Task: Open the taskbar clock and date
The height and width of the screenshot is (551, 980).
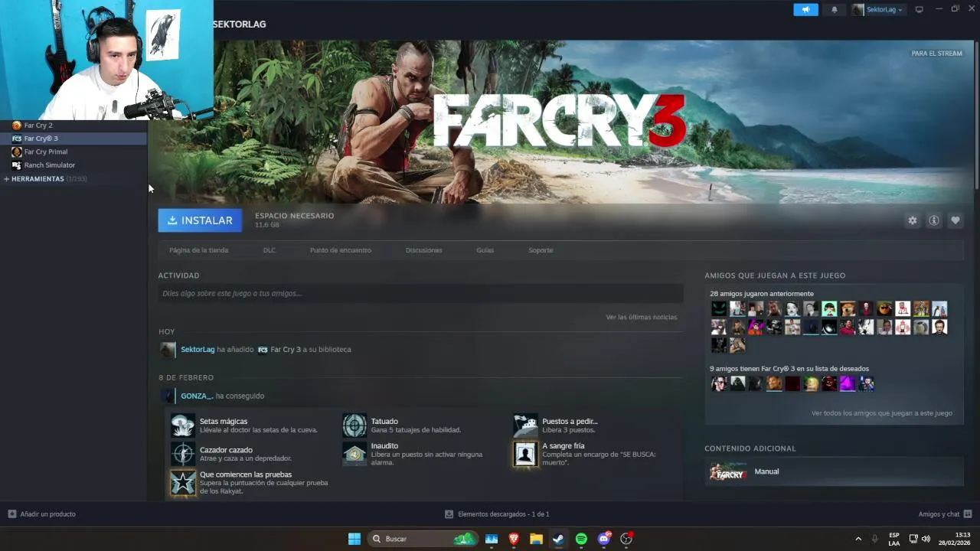Action: point(955,539)
